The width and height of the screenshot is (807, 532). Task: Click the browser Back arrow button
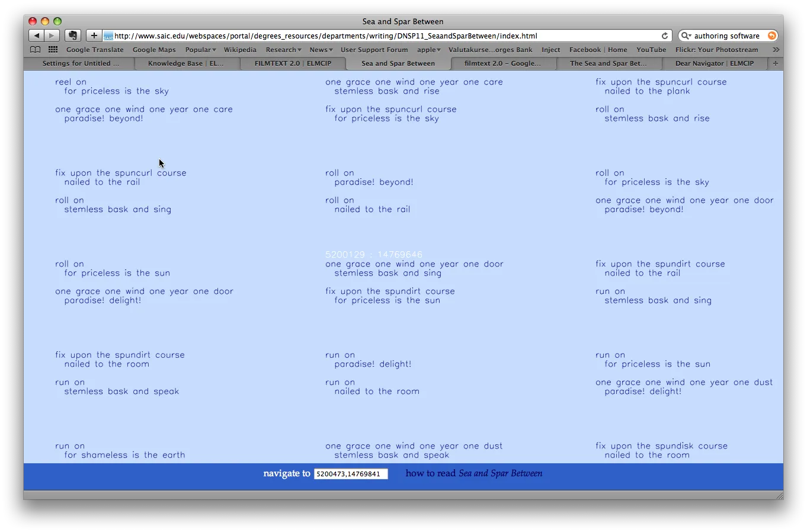pos(37,36)
